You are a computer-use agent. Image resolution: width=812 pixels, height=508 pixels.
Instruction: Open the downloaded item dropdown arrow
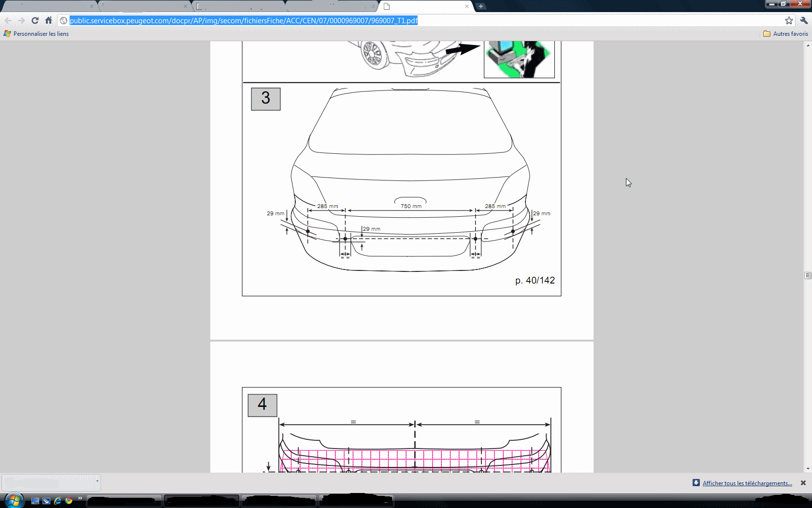97,482
